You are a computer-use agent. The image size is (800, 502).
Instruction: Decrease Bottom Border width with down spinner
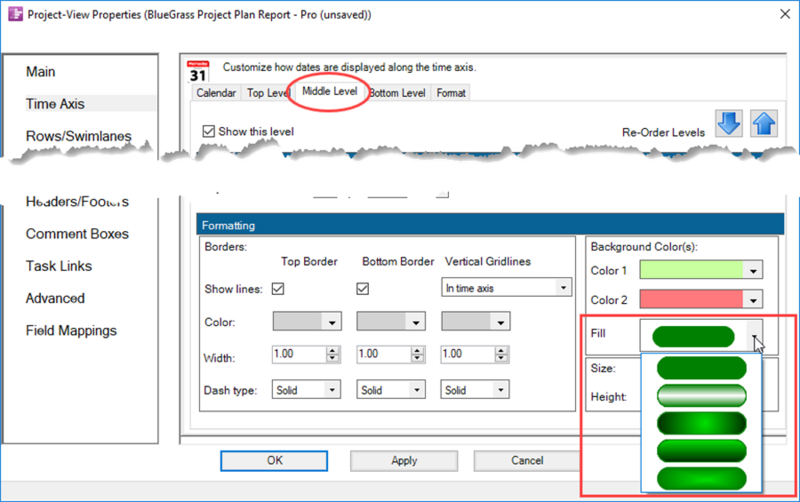coord(417,358)
